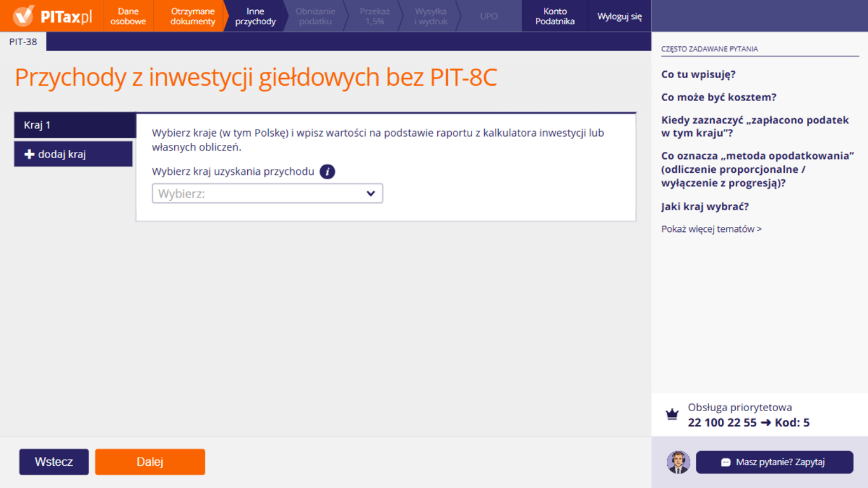Image resolution: width=868 pixels, height=488 pixels.
Task: Open the FAQ 'Co tu wpisuję?'
Action: (x=698, y=74)
